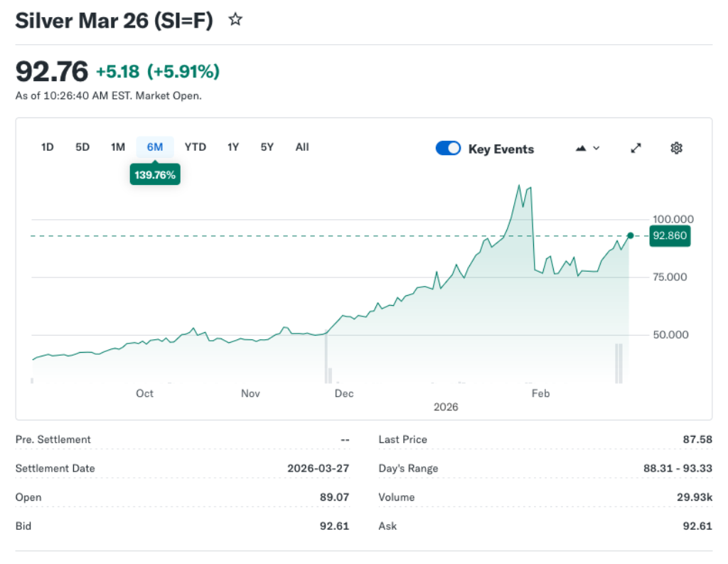Open the YTD chart range
The width and height of the screenshot is (728, 564).
[195, 147]
